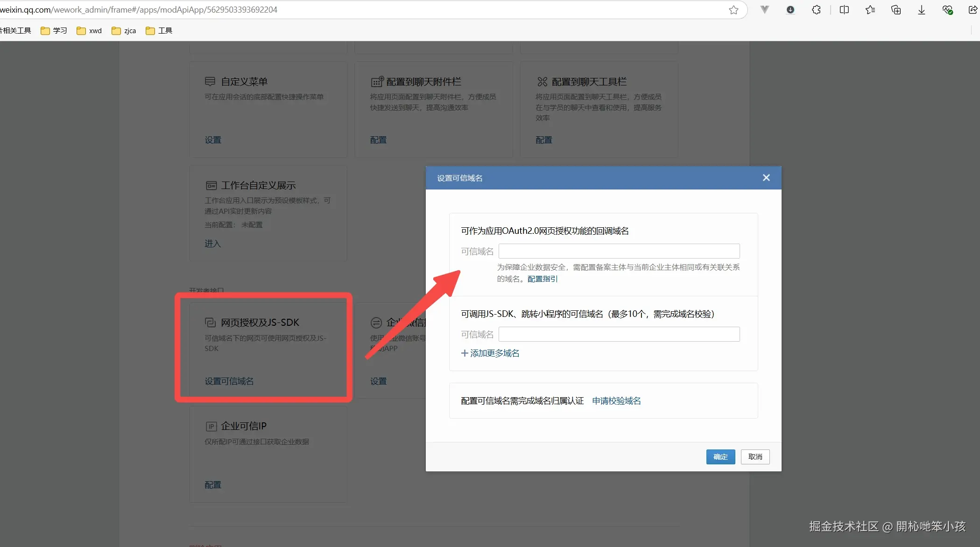Screen dimensions: 980x547
Task: Click the OAuth2.0 可信域名 input field
Action: (619, 251)
